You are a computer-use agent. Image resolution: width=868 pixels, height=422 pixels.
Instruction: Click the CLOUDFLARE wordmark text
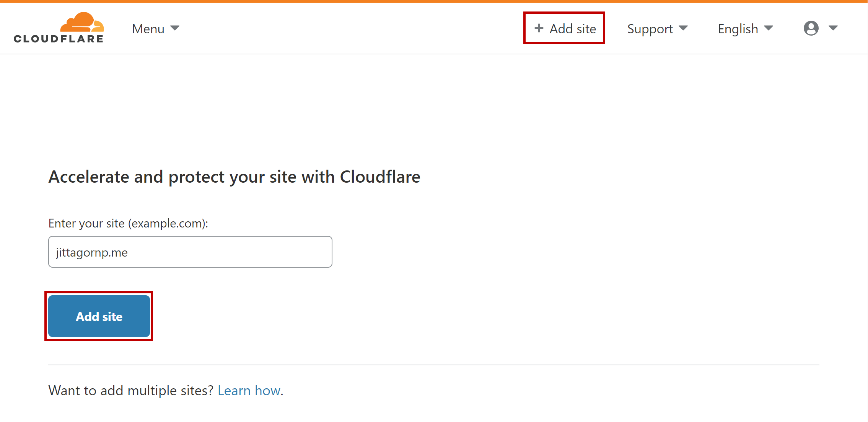(x=59, y=39)
